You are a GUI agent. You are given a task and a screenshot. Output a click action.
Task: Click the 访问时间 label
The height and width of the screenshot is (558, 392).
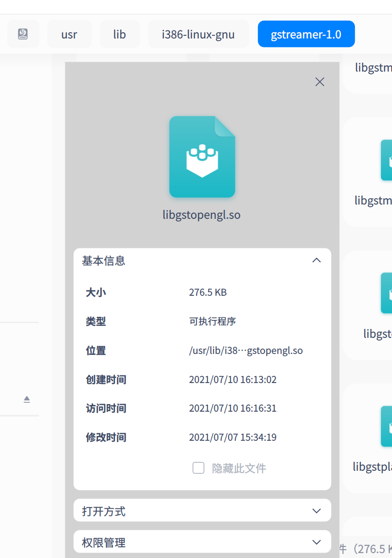click(x=106, y=408)
